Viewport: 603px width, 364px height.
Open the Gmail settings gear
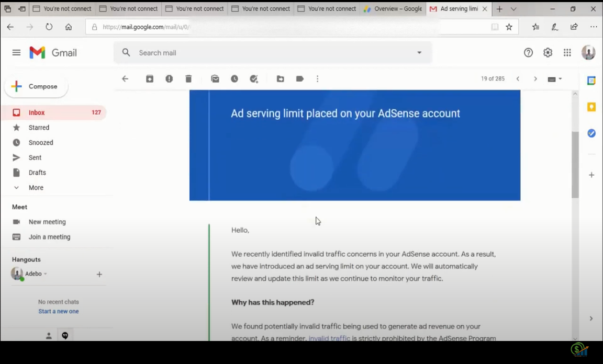tap(548, 53)
